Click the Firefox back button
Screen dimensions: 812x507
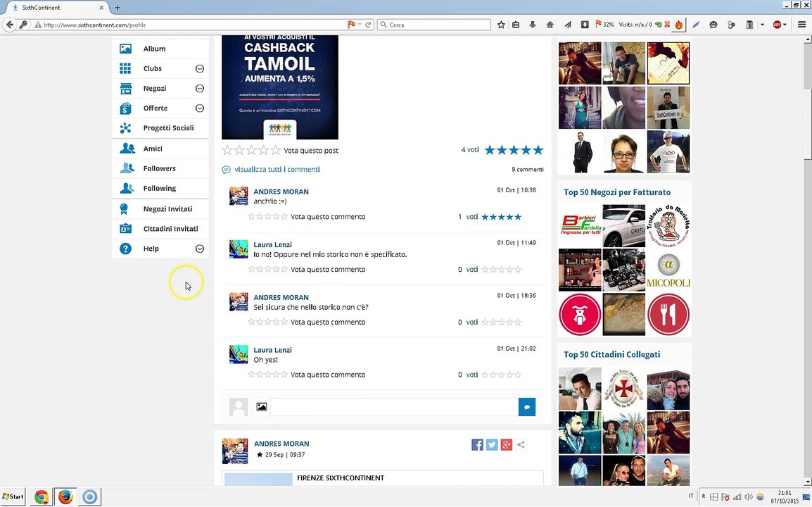click(x=9, y=25)
